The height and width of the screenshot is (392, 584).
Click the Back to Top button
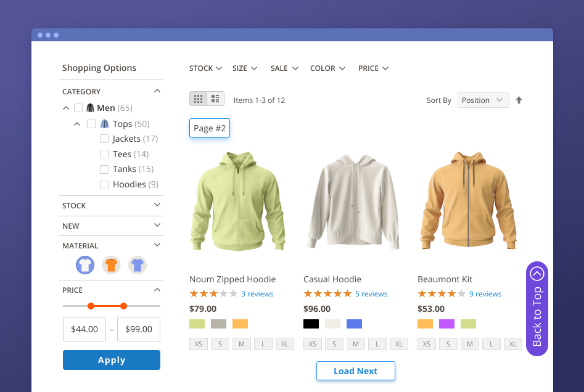pyautogui.click(x=537, y=309)
